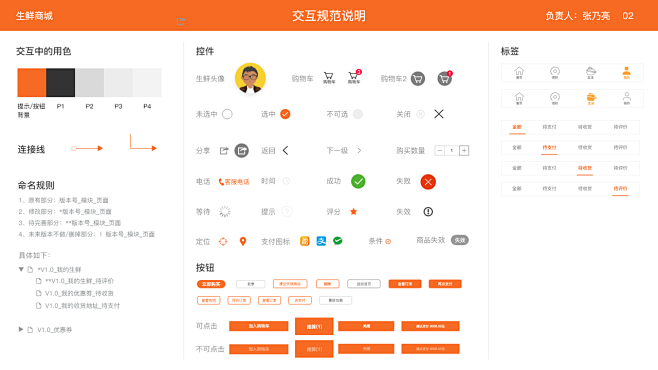658x370 pixels.
Task: Select the orange-yellow payment icon
Action: 305,241
